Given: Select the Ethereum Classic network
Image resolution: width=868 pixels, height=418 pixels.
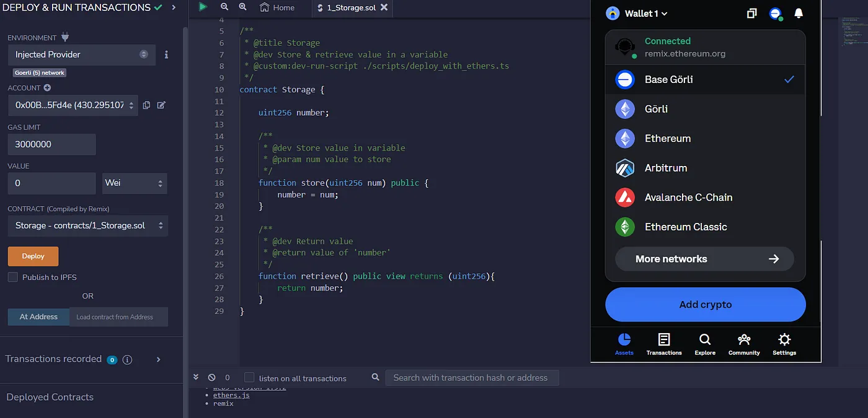Looking at the screenshot, I should [x=705, y=227].
